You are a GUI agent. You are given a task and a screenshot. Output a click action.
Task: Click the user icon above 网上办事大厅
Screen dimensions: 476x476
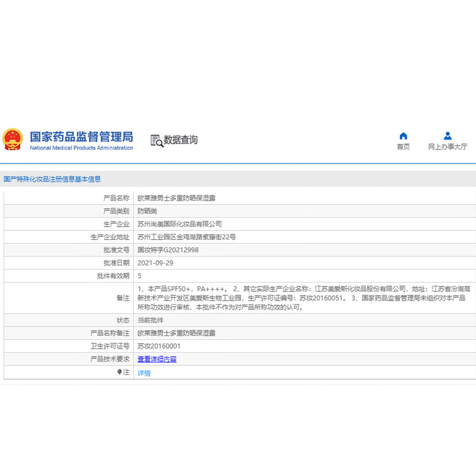[x=447, y=136]
